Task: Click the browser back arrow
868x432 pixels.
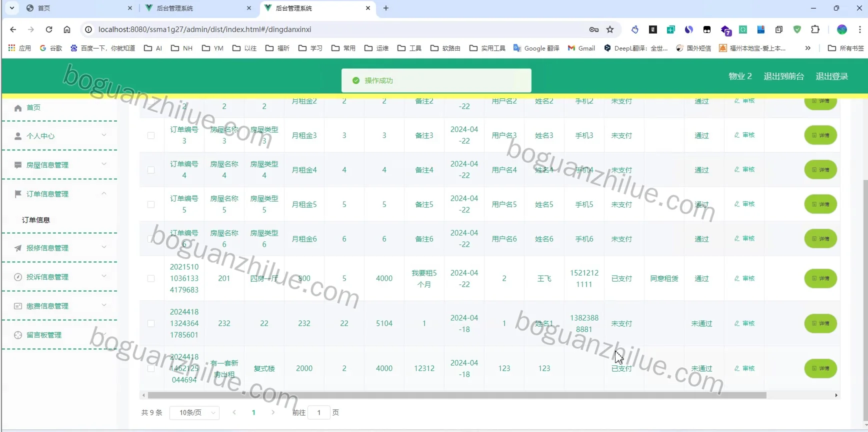Action: [x=13, y=29]
